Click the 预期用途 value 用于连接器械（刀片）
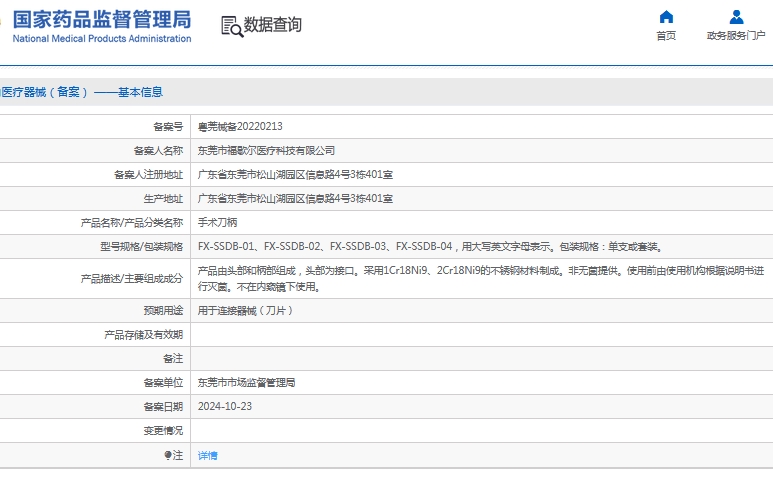The image size is (773, 478). click(x=246, y=310)
